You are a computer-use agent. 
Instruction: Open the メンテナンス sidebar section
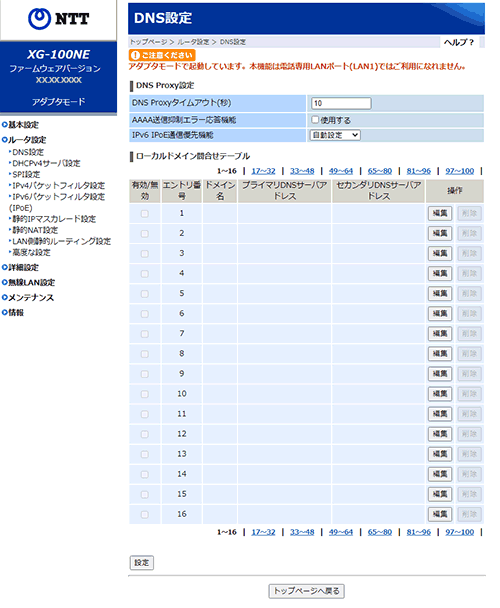click(28, 298)
